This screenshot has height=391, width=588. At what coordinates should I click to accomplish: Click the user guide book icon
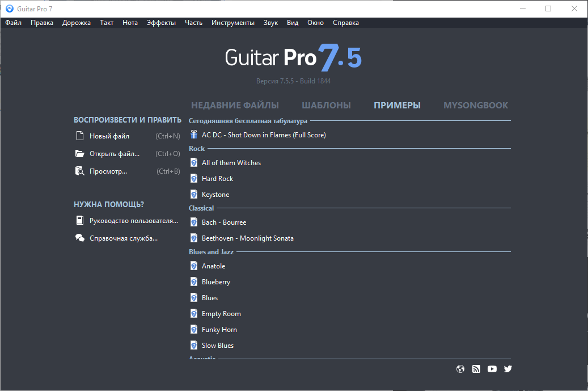[x=79, y=220]
